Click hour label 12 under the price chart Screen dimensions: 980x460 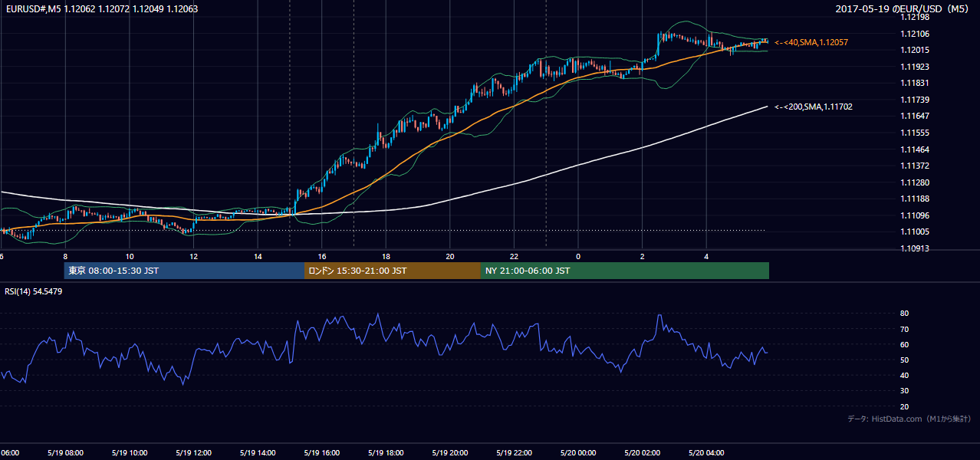tap(193, 256)
